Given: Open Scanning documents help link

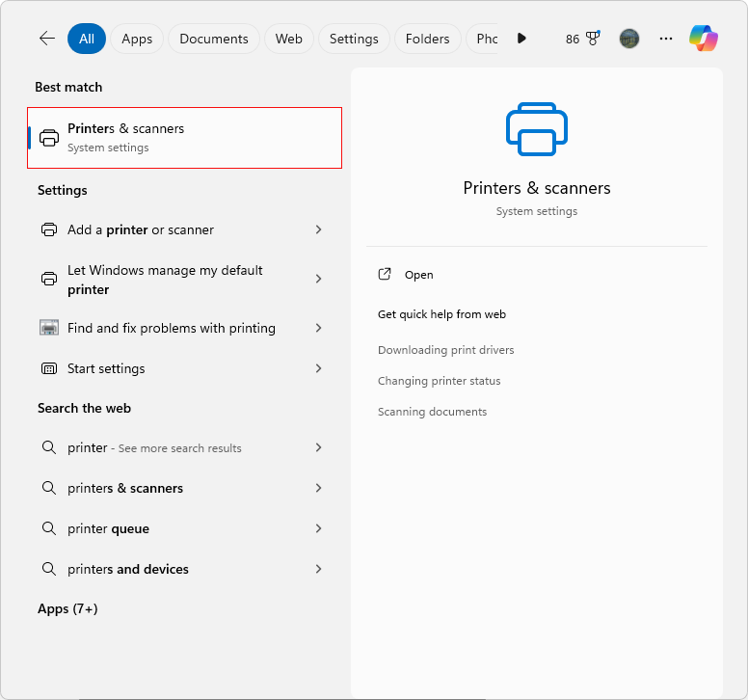Looking at the screenshot, I should tap(433, 412).
